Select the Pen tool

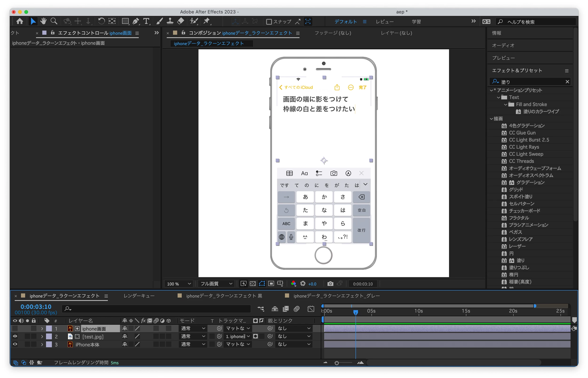(x=136, y=21)
